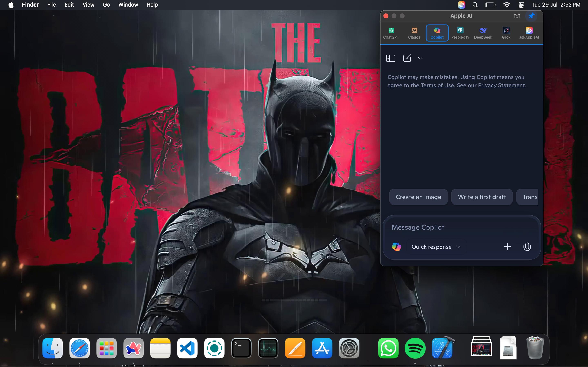Toggle the pin window button
This screenshot has width=588, height=367.
coord(531,16)
